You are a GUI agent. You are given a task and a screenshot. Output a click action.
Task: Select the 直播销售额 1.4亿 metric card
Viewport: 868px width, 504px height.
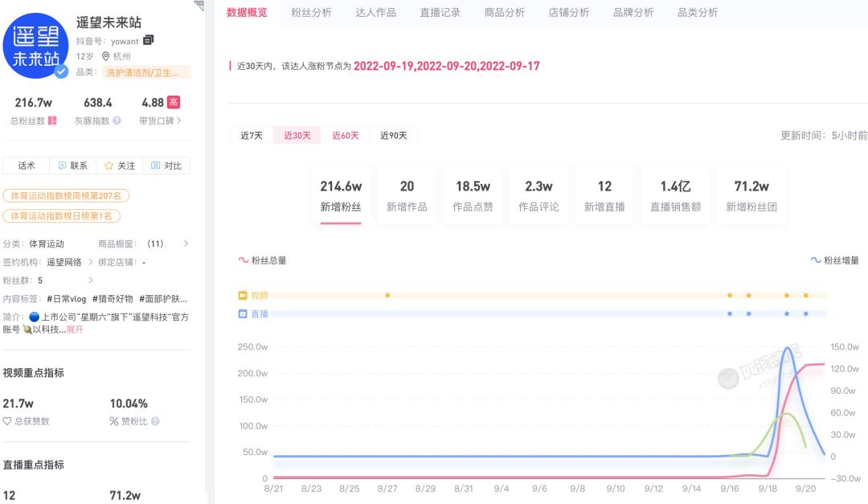pyautogui.click(x=675, y=195)
